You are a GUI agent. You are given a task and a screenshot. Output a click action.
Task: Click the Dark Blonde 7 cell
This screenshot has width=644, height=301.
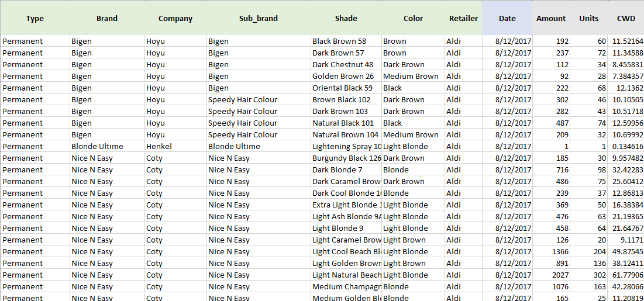346,170
